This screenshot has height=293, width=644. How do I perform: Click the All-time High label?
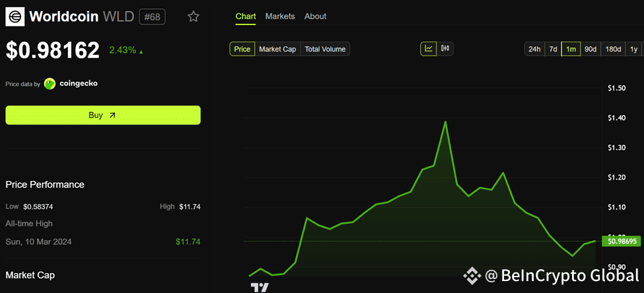(29, 224)
